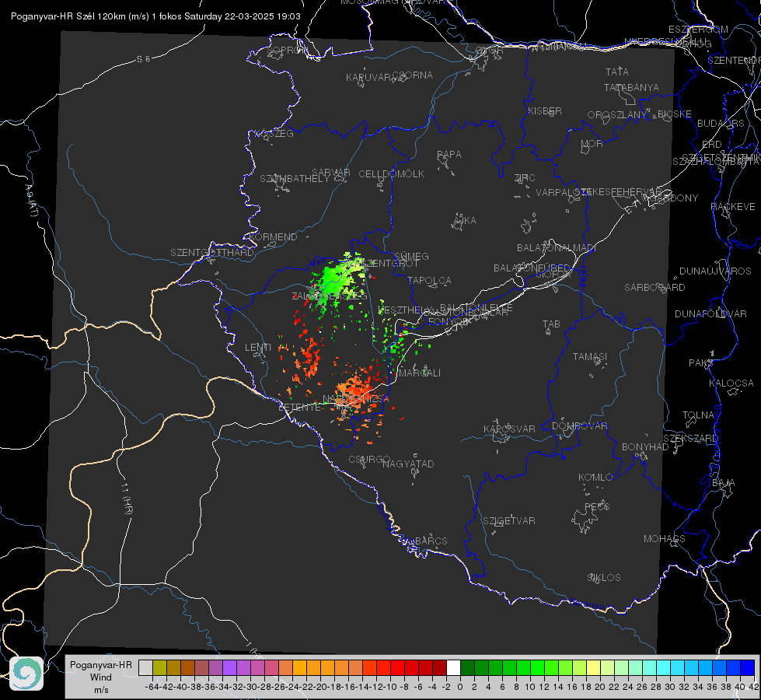Click the MÓR city label
The image size is (761, 700).
tap(592, 144)
